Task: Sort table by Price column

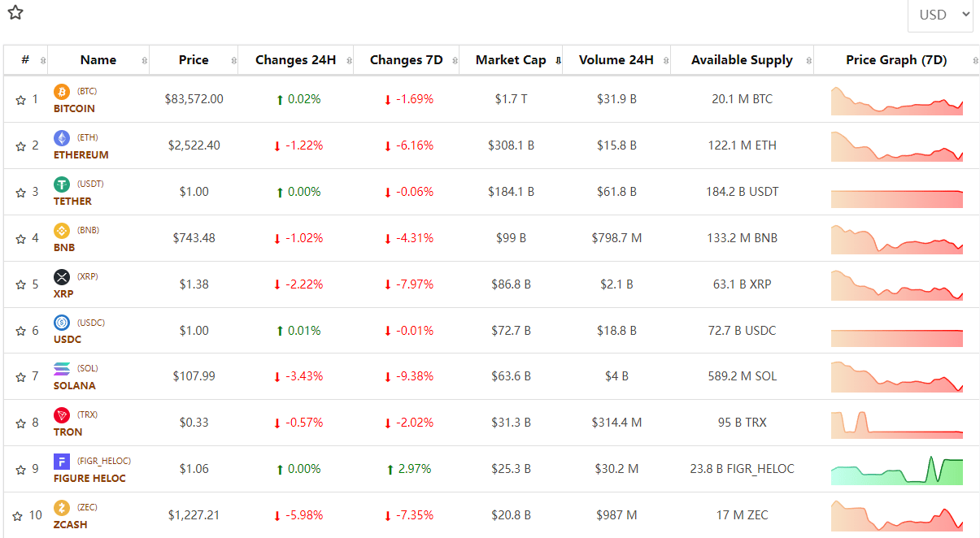Action: (x=194, y=60)
